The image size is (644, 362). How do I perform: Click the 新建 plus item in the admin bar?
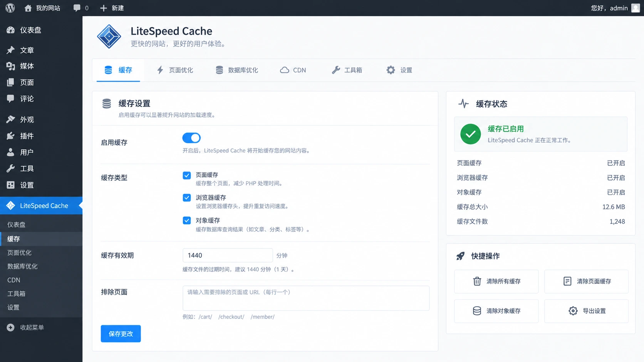[112, 8]
